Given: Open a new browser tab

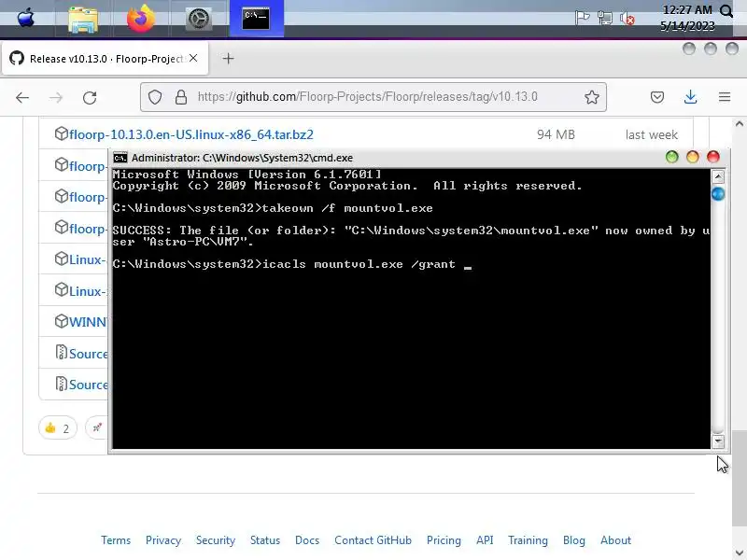Looking at the screenshot, I should [x=228, y=59].
